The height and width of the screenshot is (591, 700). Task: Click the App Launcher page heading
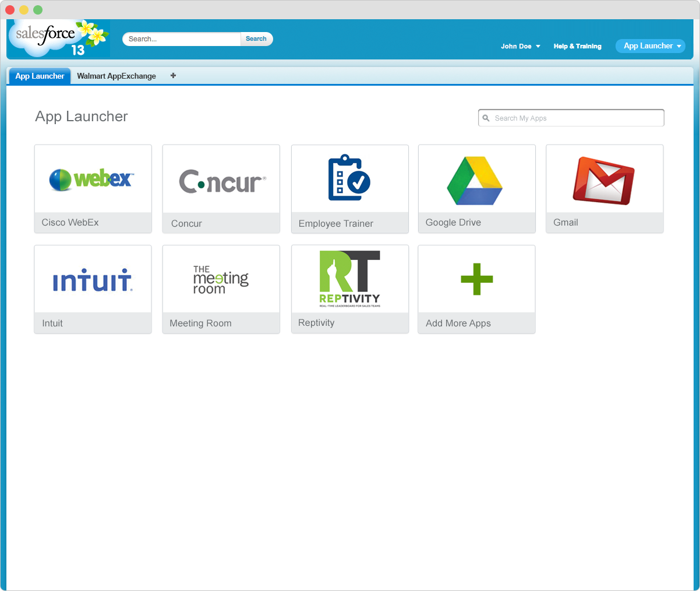tap(82, 117)
